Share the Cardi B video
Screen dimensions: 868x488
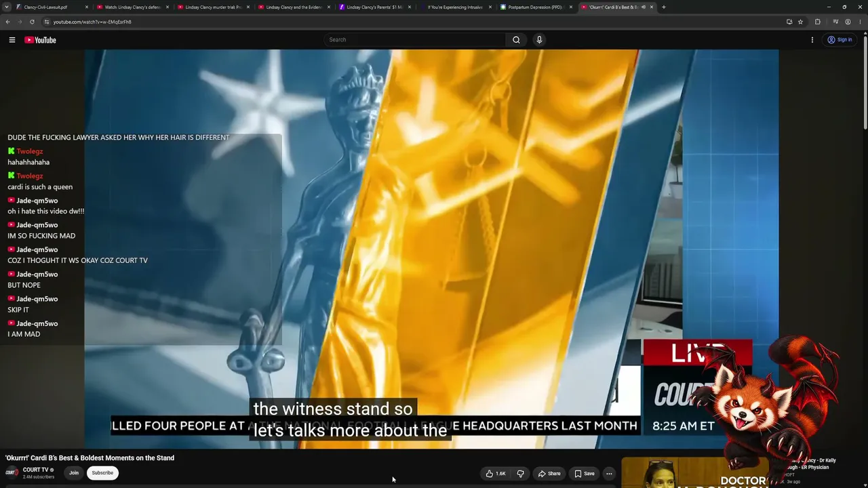click(x=549, y=474)
